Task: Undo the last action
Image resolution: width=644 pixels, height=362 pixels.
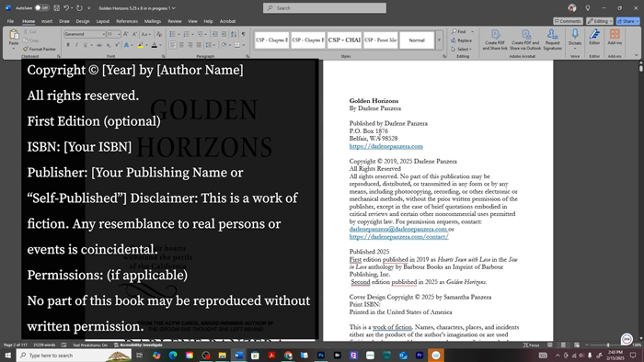Action: pos(66,7)
